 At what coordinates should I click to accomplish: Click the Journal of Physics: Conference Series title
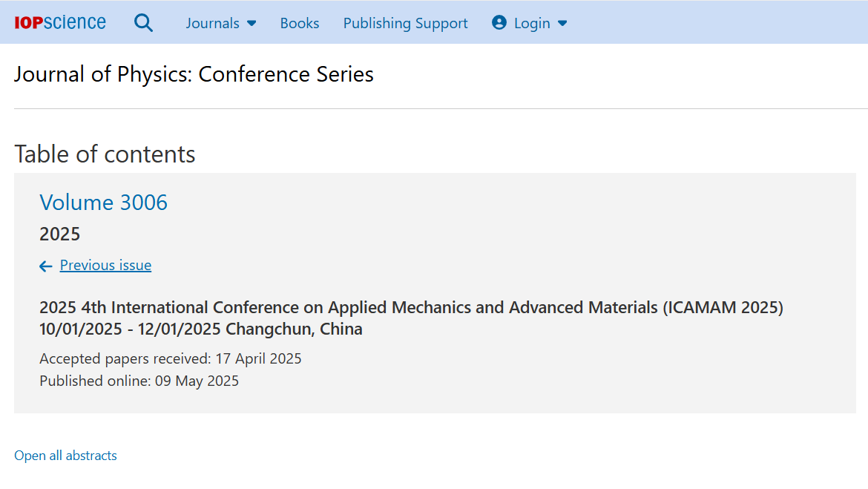tap(194, 74)
